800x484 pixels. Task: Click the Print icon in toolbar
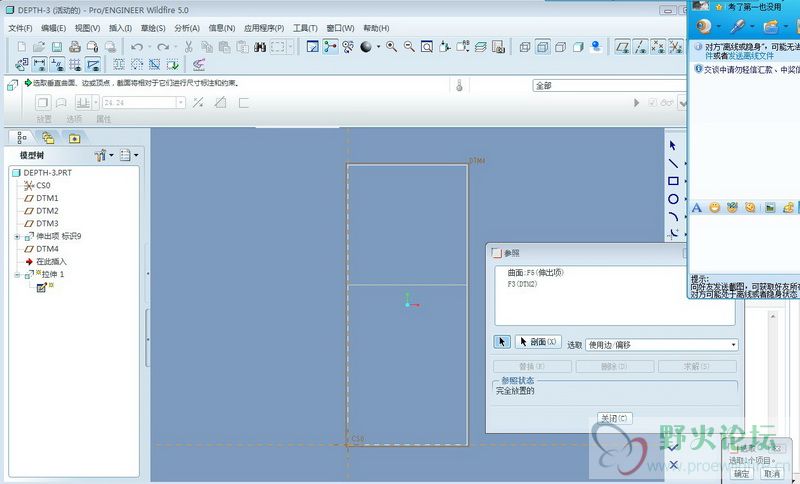coord(75,47)
